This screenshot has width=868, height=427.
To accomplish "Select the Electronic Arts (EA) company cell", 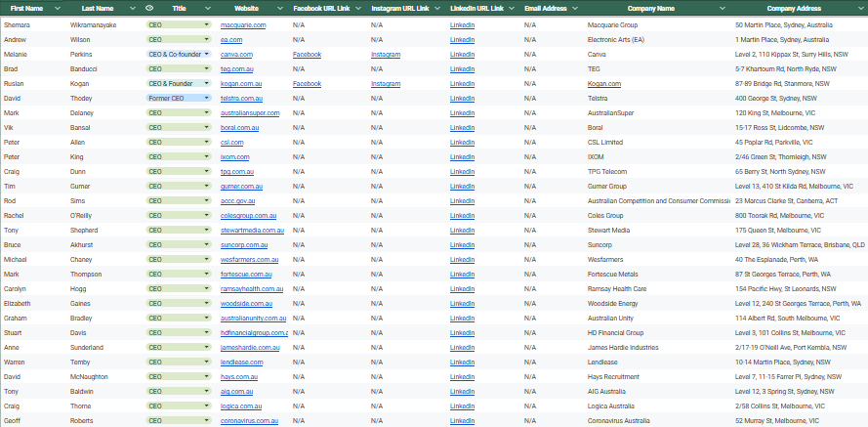I will coord(615,40).
